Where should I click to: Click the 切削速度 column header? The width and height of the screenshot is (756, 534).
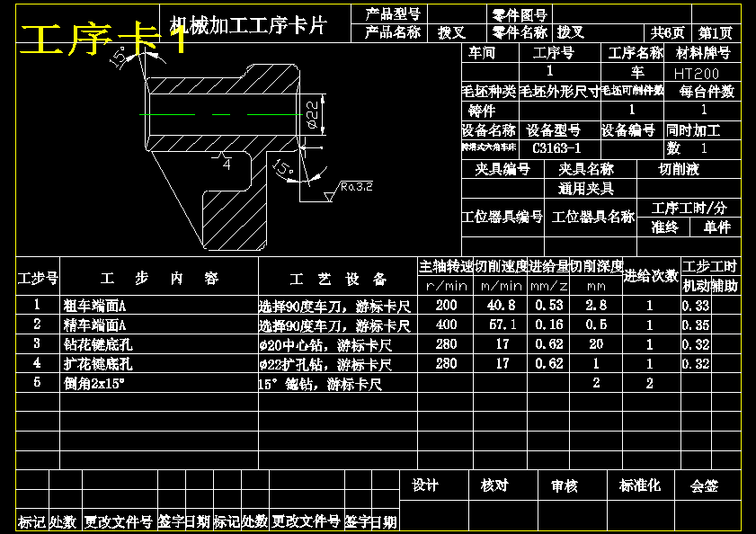(x=501, y=266)
